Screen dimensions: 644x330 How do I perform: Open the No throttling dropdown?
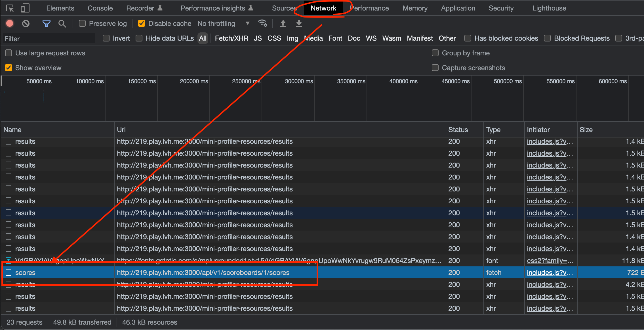click(224, 23)
